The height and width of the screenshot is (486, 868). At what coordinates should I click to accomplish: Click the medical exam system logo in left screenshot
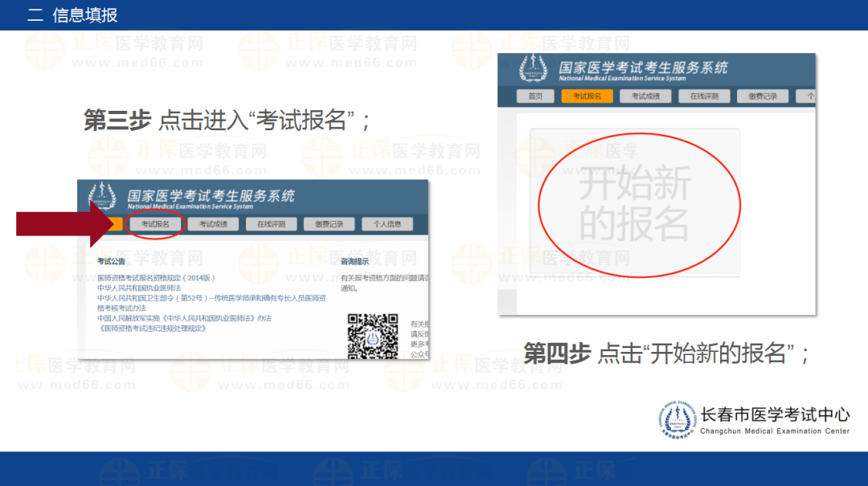(102, 198)
